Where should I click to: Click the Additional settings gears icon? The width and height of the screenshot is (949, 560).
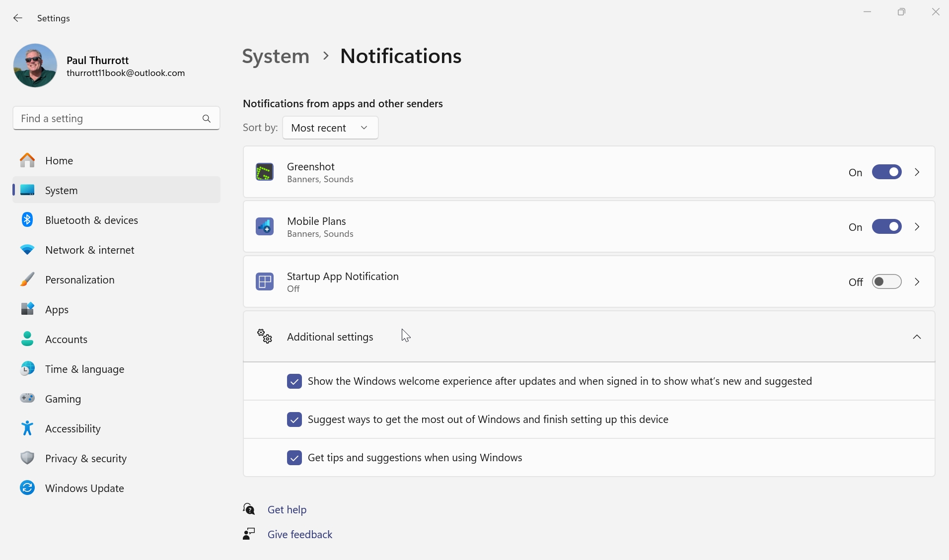[x=265, y=337]
